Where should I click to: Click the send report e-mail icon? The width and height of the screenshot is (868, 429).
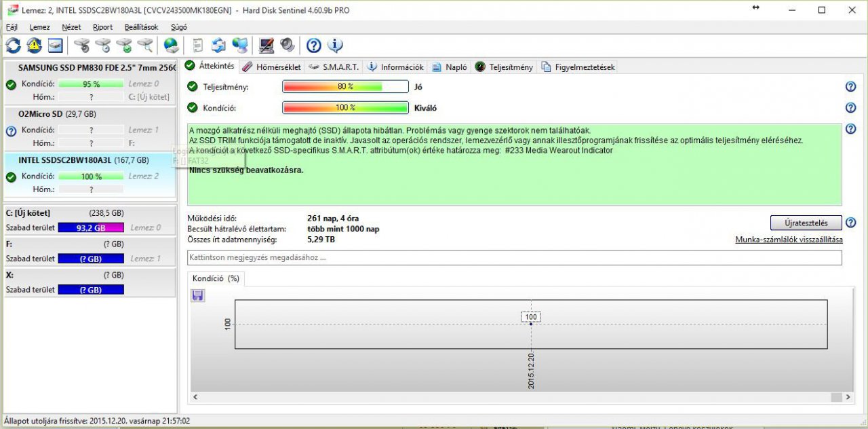point(218,45)
